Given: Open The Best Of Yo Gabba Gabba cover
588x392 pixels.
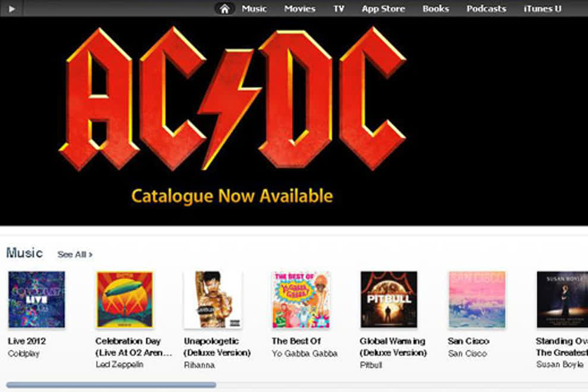Looking at the screenshot, I should pyautogui.click(x=301, y=299).
